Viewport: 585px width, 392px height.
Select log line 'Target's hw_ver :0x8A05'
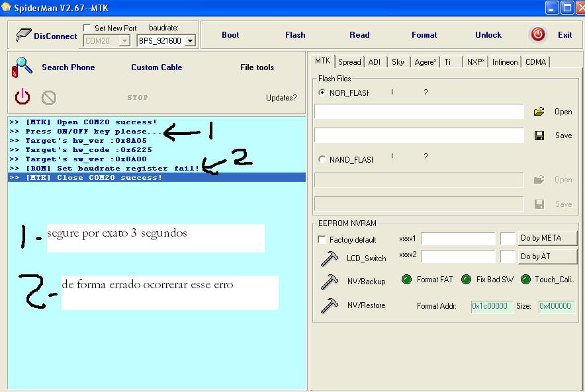point(157,141)
